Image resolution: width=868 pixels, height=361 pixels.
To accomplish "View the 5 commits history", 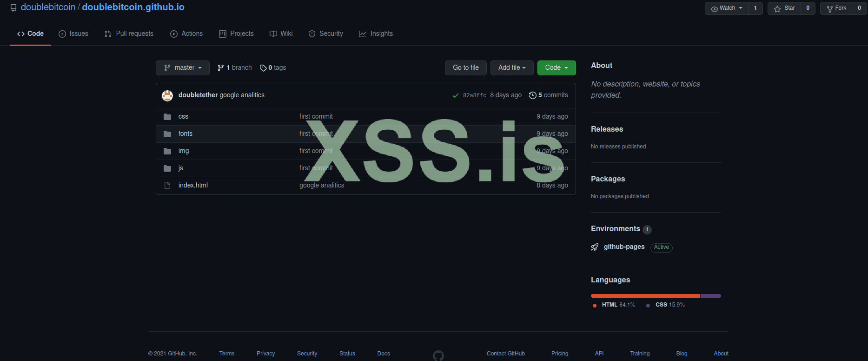I will click(549, 95).
